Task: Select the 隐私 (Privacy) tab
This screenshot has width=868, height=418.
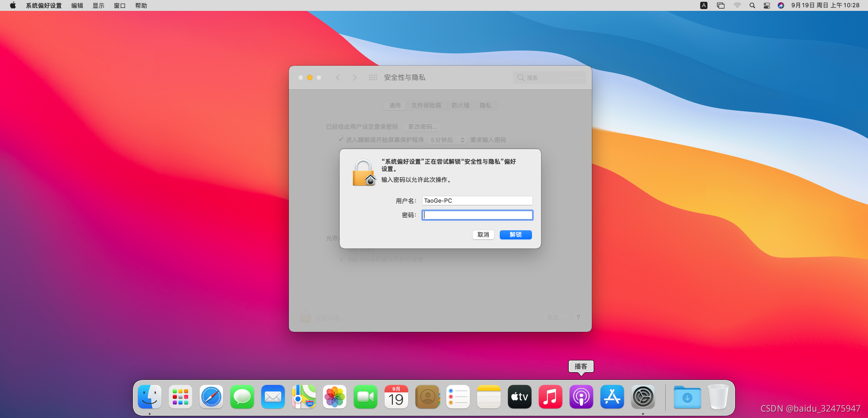Action: [x=486, y=105]
